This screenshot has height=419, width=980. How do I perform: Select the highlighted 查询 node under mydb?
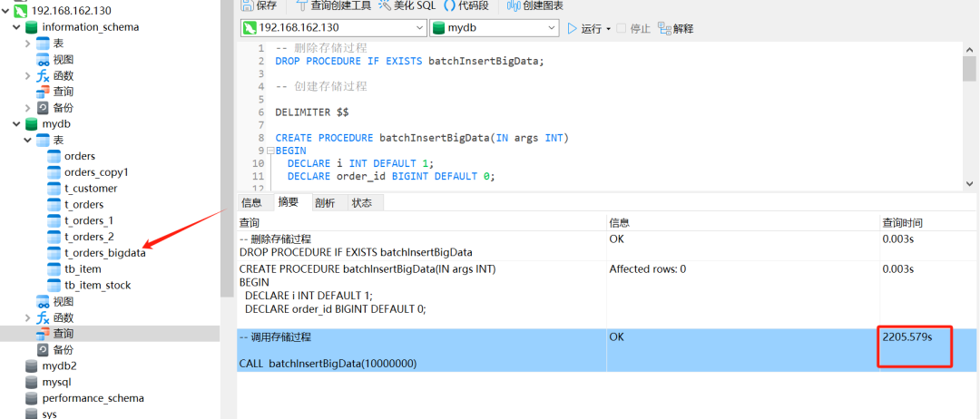click(x=110, y=334)
